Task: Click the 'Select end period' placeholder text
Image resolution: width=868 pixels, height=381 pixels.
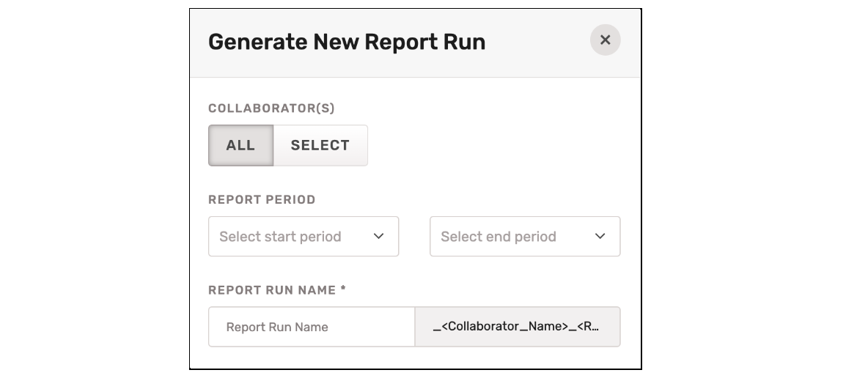Action: tap(499, 237)
